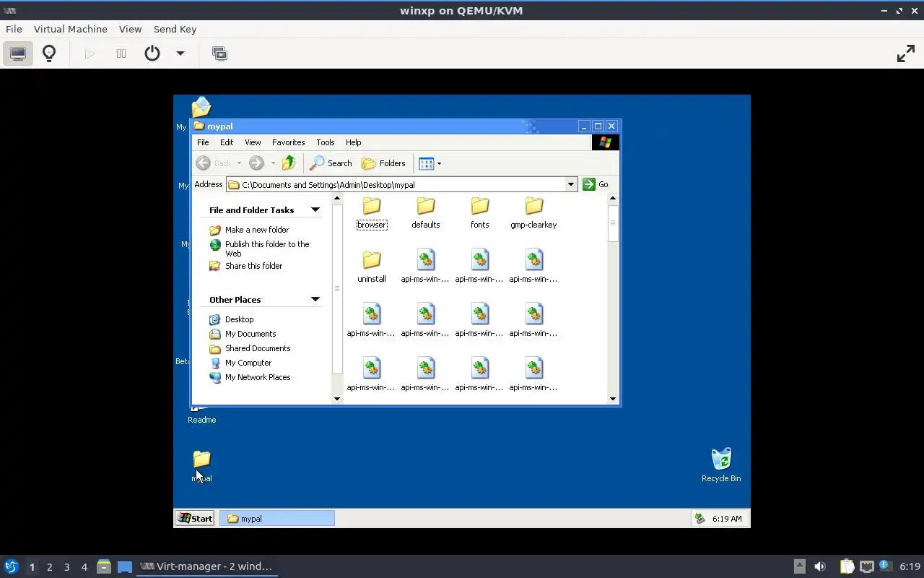Collapse the Other Places section

pyautogui.click(x=315, y=299)
